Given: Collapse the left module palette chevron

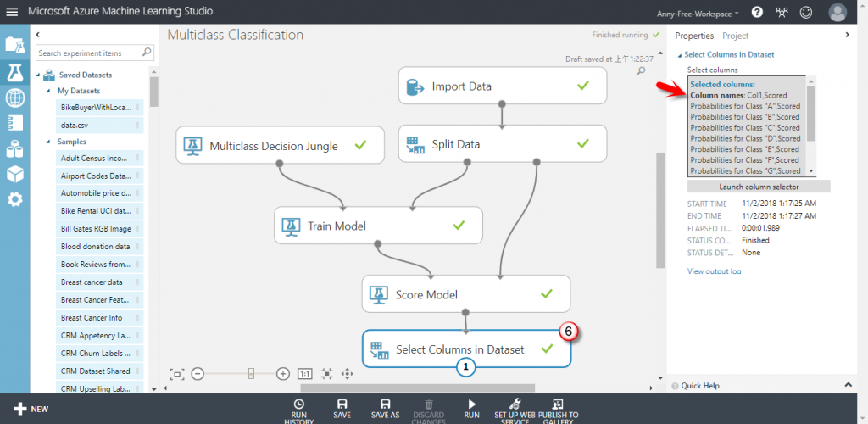Looking at the screenshot, I should pyautogui.click(x=37, y=35).
